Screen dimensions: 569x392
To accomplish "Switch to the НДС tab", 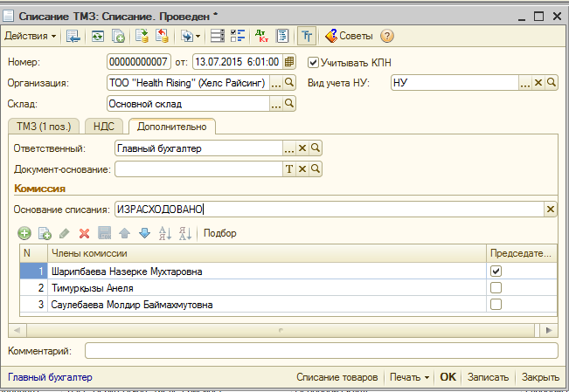I will click(x=104, y=127).
